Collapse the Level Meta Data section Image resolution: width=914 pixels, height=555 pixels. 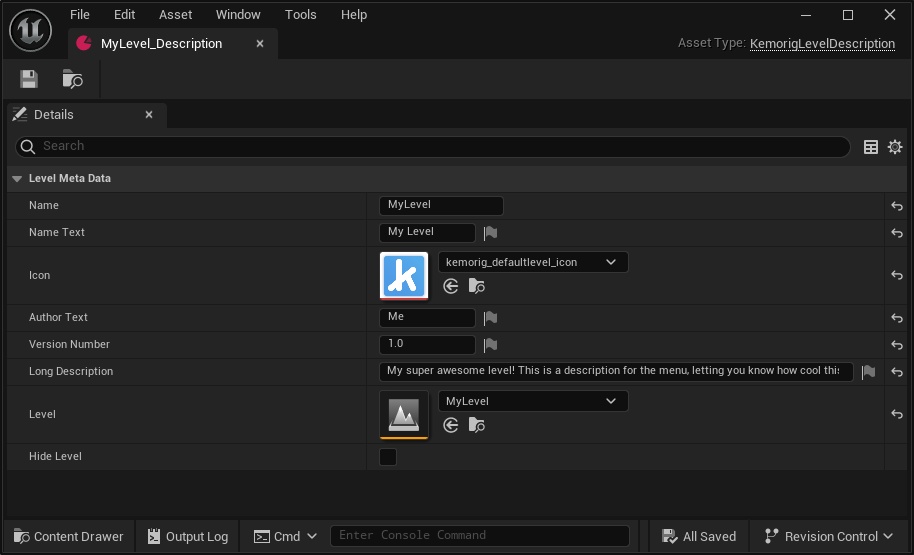click(17, 179)
